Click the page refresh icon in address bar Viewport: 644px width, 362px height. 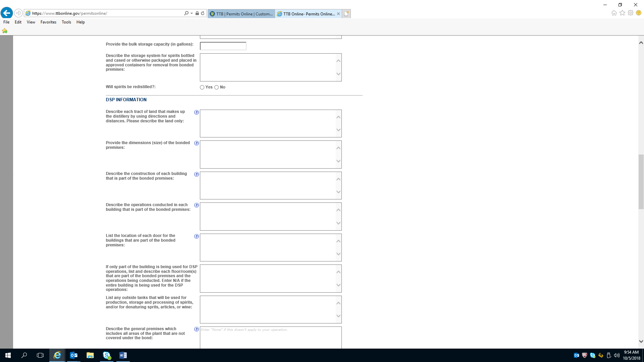[203, 13]
